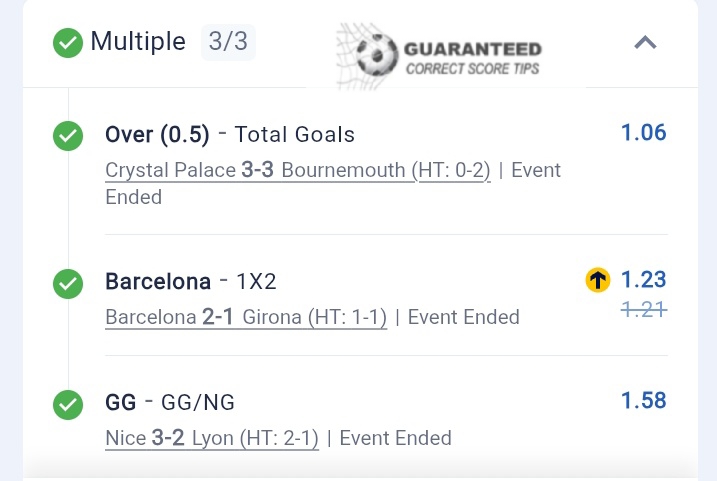Click green checkmark beside GG/NG bet

click(x=68, y=405)
